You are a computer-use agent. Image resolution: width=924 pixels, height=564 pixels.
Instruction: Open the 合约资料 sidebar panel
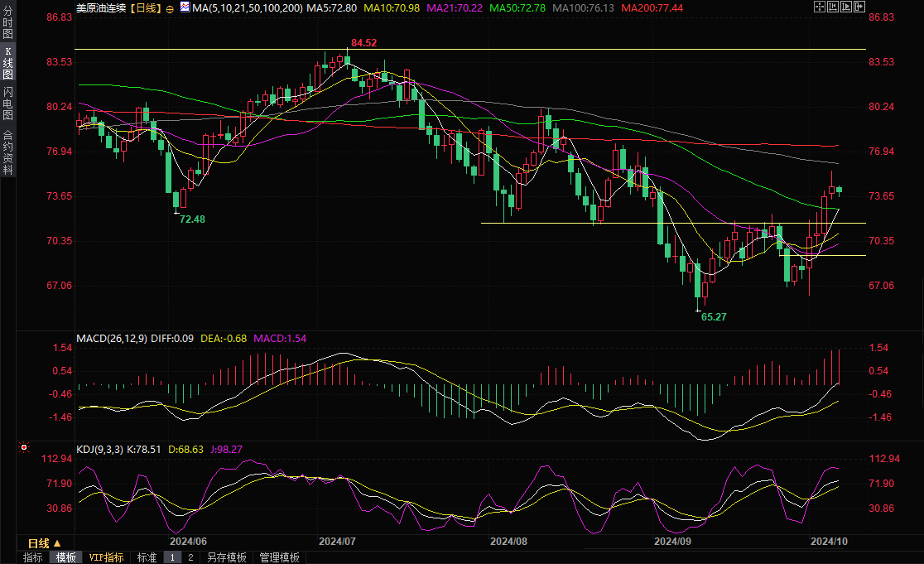coord(7,152)
